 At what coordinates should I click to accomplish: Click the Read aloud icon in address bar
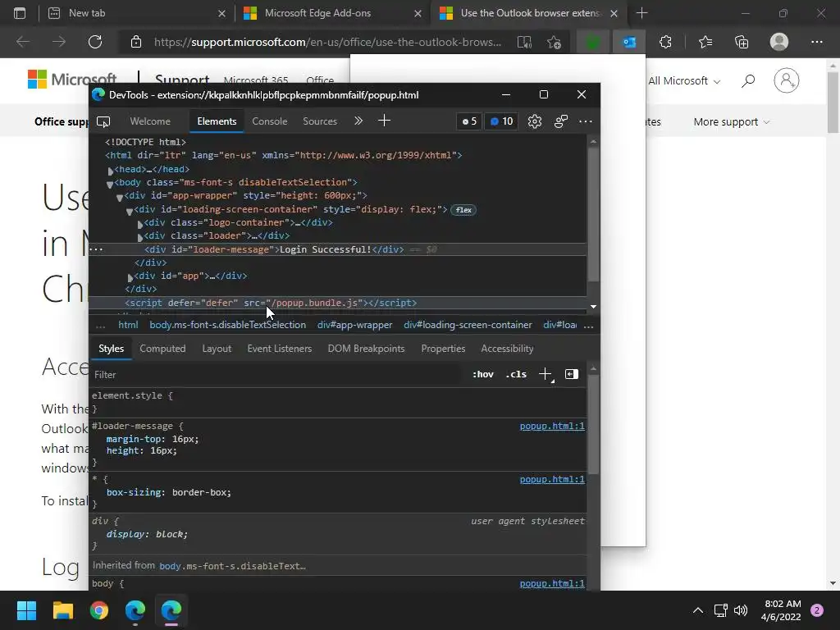524,42
